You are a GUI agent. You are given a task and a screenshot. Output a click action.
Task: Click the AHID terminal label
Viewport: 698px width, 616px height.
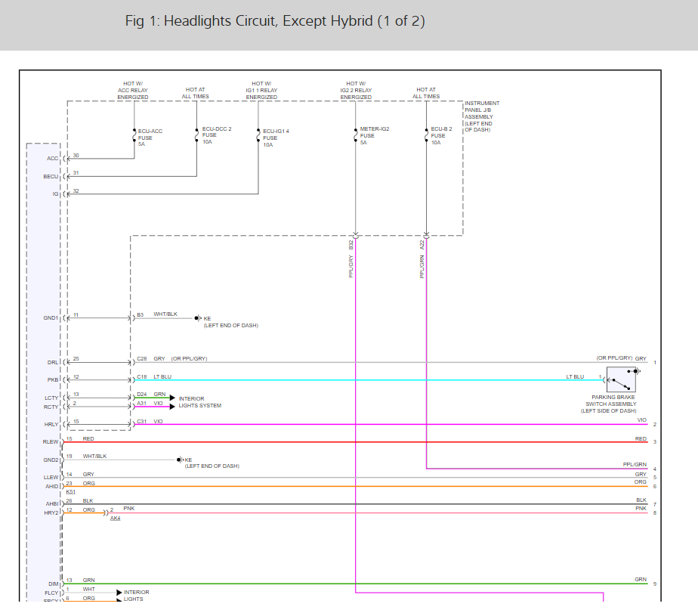52,487
